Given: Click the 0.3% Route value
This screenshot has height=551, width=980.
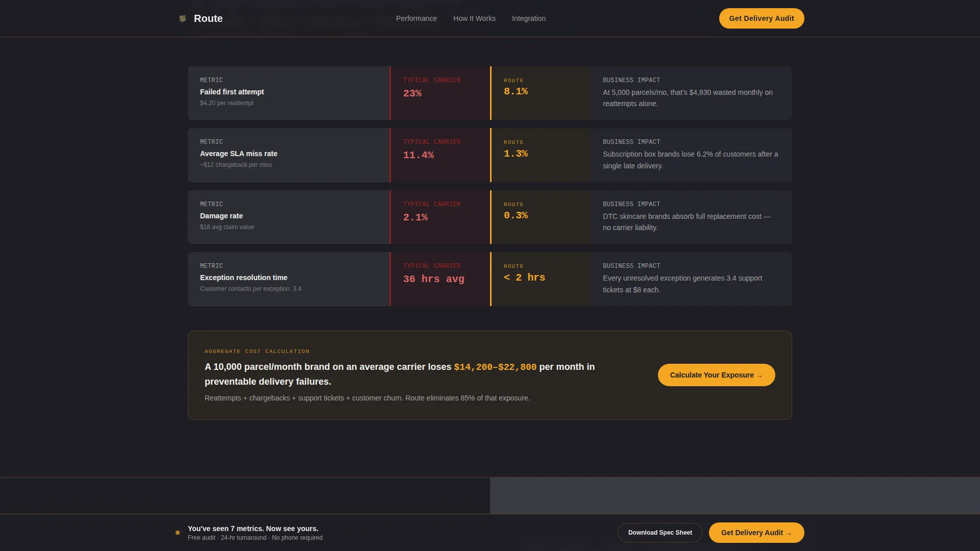Looking at the screenshot, I should (x=516, y=215).
